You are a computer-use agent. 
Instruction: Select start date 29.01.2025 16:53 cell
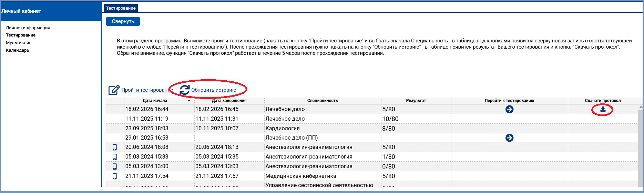[159, 138]
